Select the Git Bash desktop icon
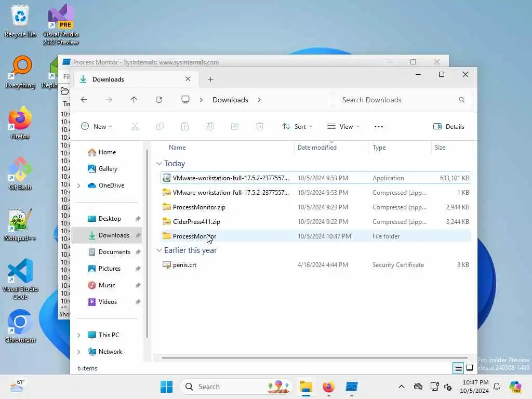The width and height of the screenshot is (532, 399). click(20, 174)
